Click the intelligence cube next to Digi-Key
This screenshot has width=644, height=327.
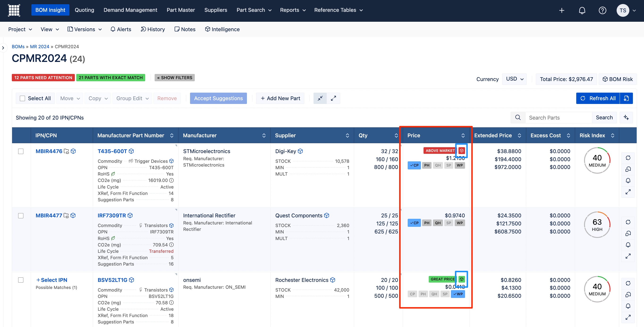[x=300, y=151]
